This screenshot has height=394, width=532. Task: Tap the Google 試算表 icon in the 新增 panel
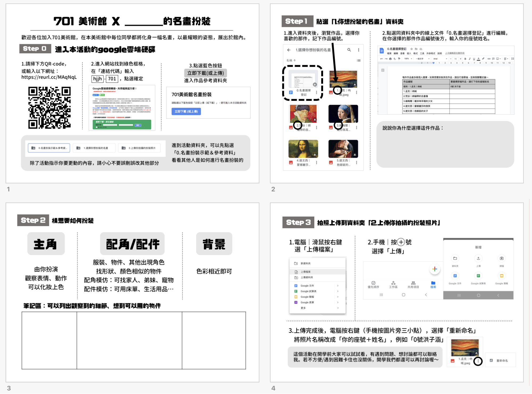[478, 276]
